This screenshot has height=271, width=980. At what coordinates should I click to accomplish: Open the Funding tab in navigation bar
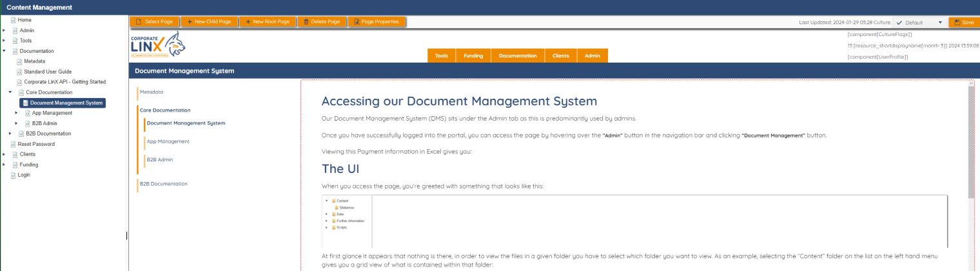click(x=474, y=56)
